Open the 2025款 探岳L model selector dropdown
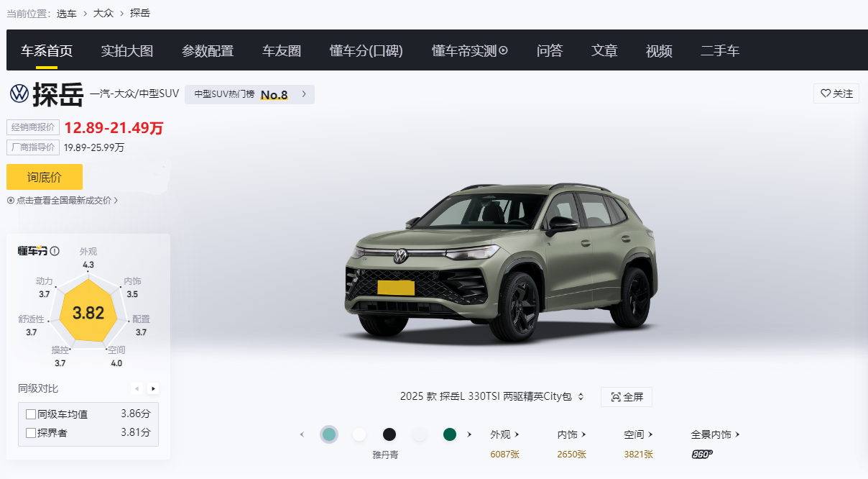Image resolution: width=868 pixels, height=479 pixels. click(492, 397)
